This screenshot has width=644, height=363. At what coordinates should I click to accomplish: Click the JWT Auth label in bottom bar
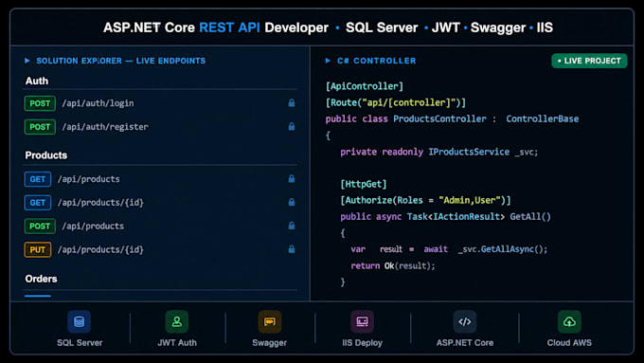177,342
